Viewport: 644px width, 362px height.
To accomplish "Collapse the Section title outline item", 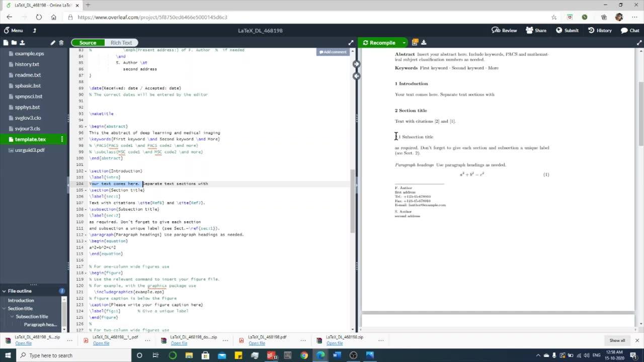I will (x=4, y=309).
